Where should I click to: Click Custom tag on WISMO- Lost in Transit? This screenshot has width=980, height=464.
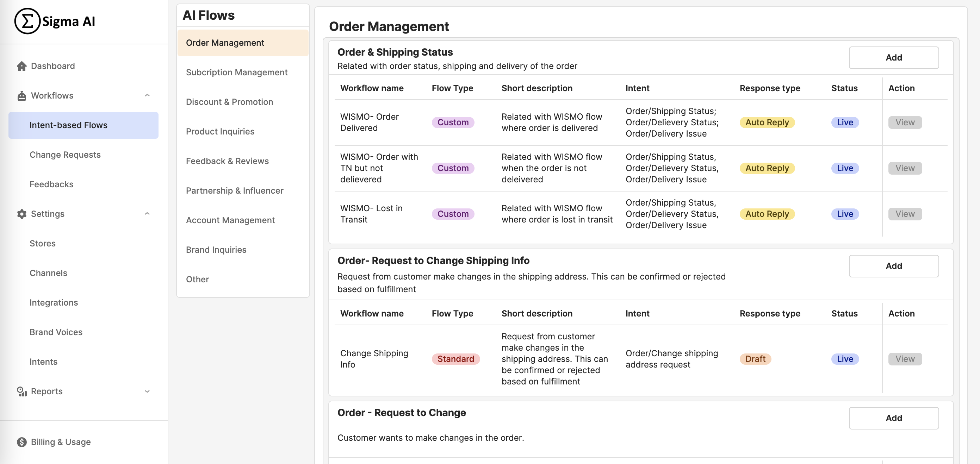[453, 214]
